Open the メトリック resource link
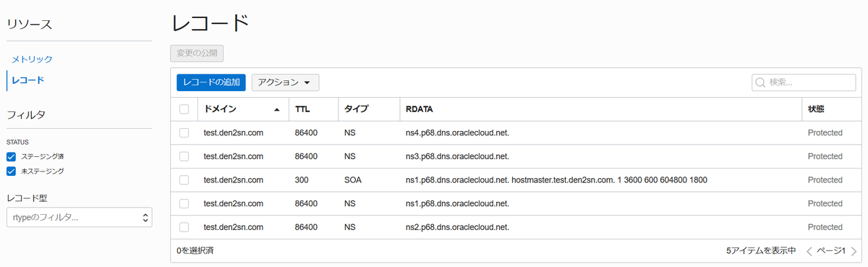The width and height of the screenshot is (868, 267). (33, 59)
